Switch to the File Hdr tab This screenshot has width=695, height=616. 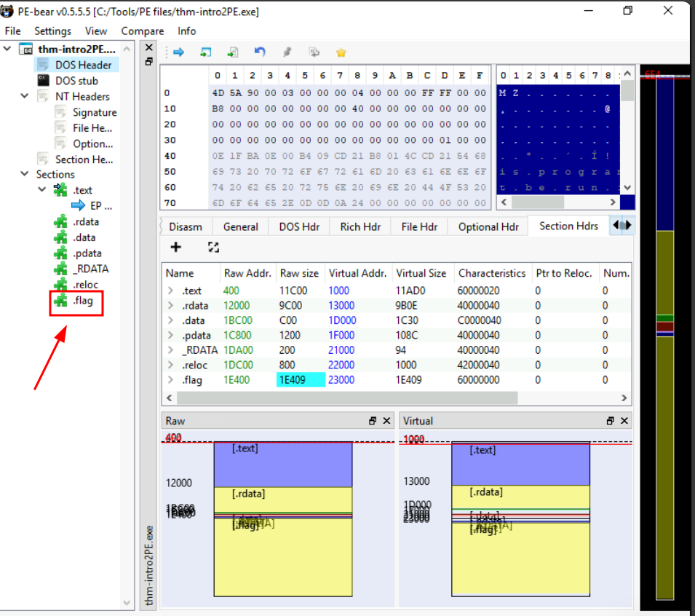point(419,226)
